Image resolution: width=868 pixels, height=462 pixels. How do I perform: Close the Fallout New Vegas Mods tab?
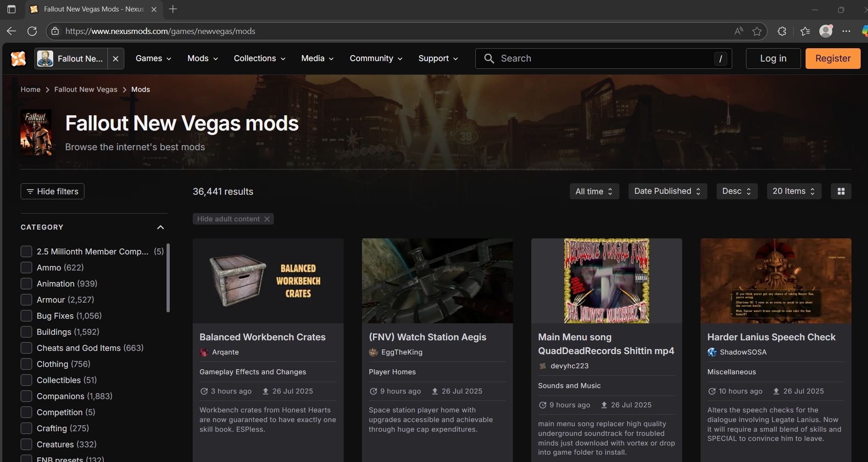click(154, 9)
